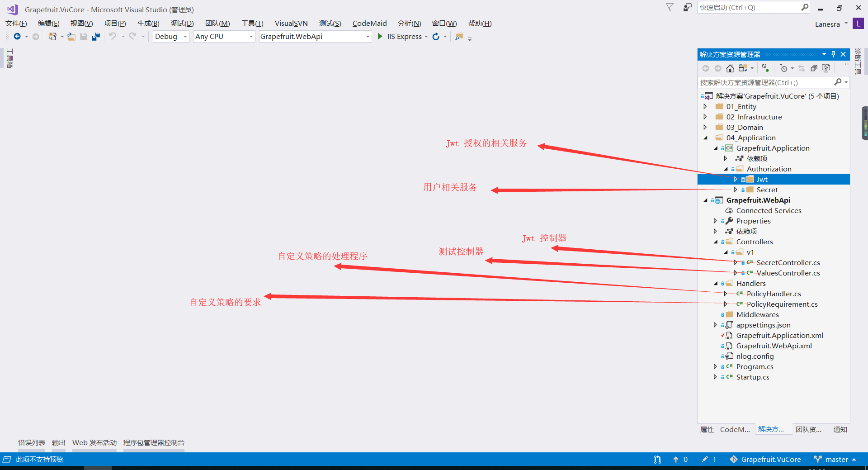This screenshot has height=470, width=868.
Task: Open the 诊断工具 side tab
Action: point(858,62)
